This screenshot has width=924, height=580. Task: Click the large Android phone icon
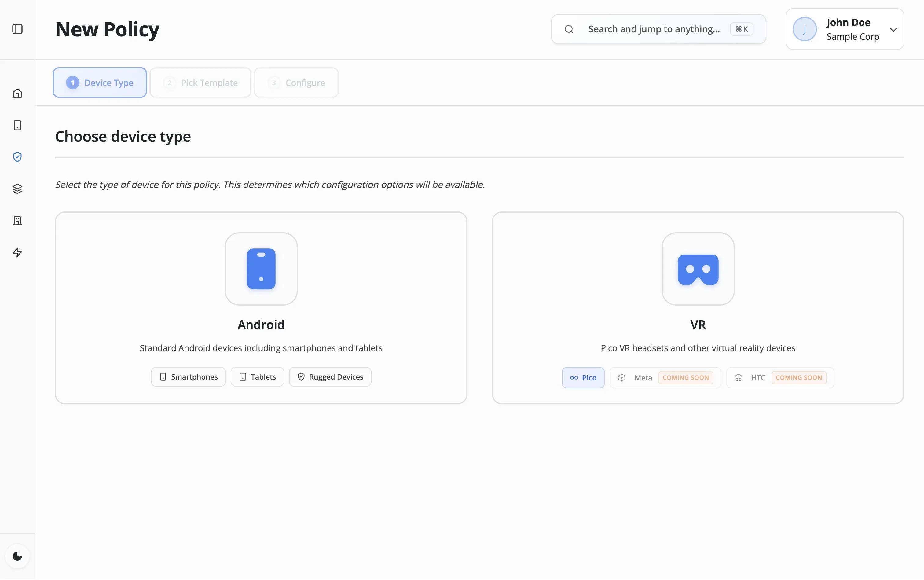[x=261, y=269]
